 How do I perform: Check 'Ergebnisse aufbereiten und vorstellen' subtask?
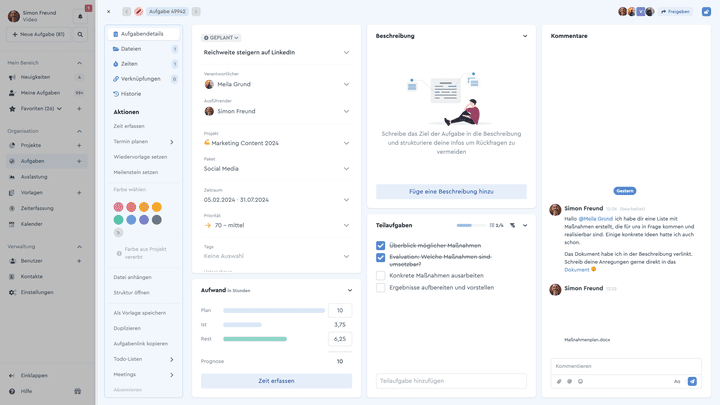pos(380,287)
